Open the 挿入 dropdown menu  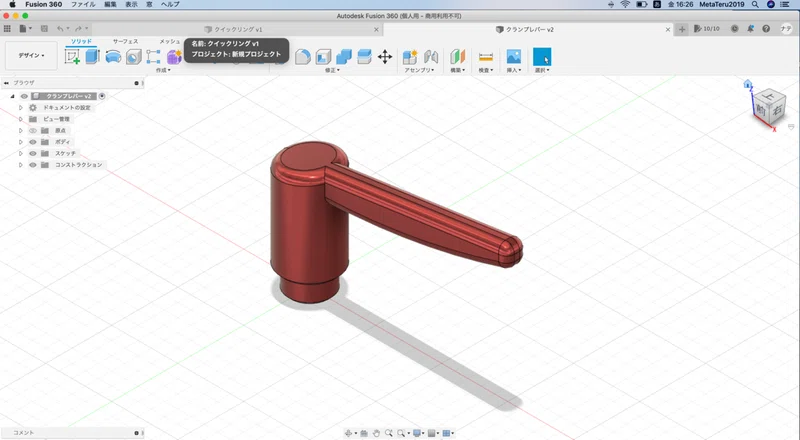(x=514, y=70)
